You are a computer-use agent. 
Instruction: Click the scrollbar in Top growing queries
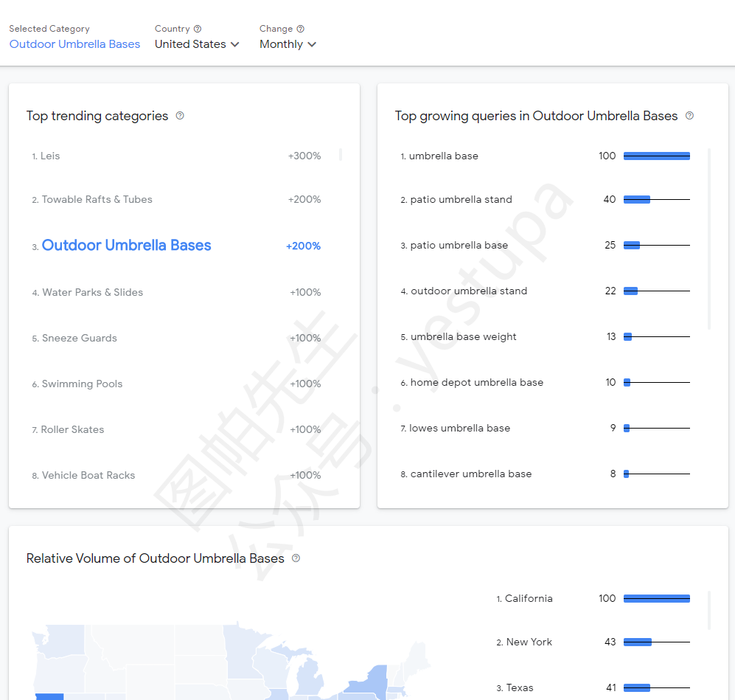click(x=709, y=236)
